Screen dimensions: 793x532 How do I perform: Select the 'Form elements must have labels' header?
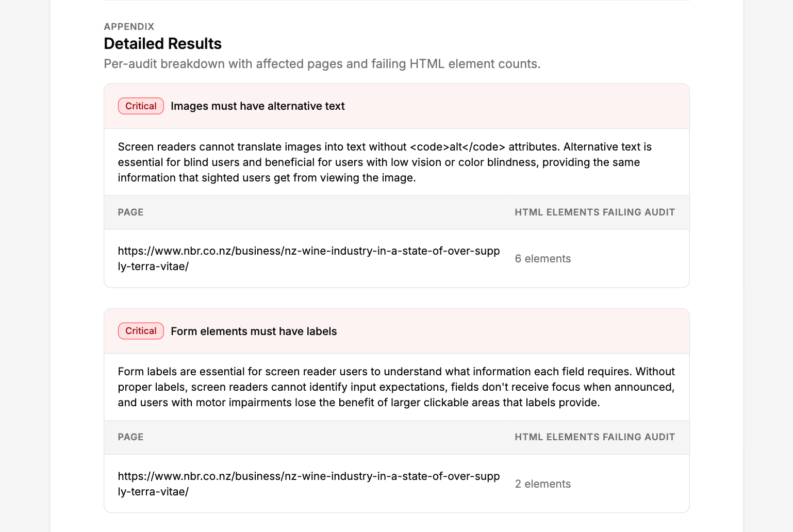[254, 331]
